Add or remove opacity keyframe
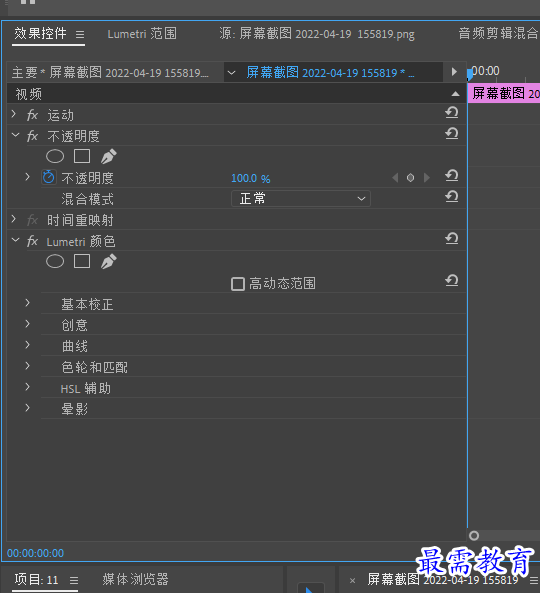The image size is (540, 593). tap(410, 177)
